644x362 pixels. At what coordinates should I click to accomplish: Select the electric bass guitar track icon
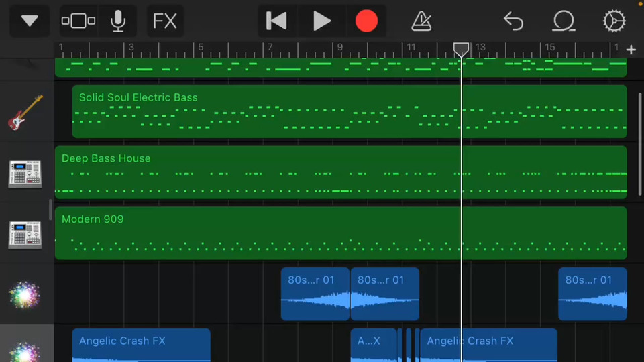click(x=25, y=113)
